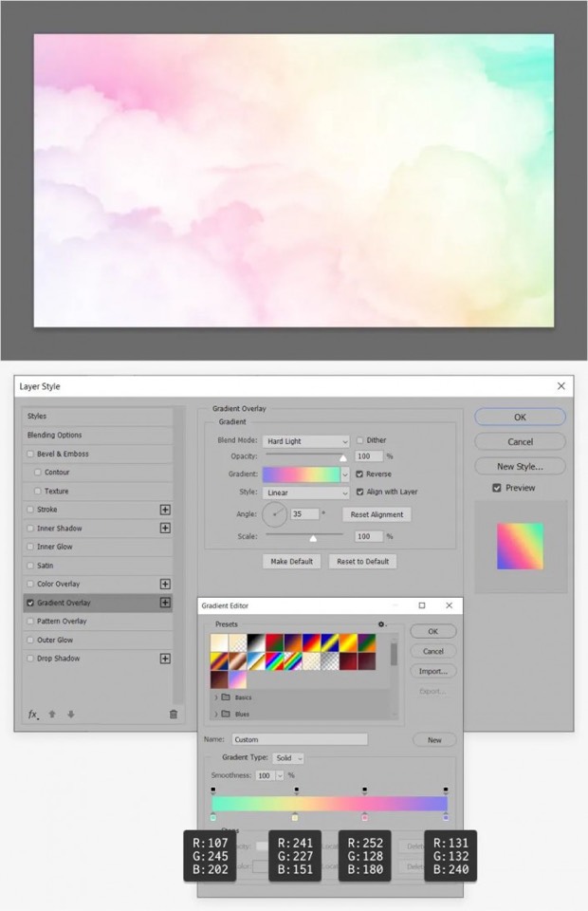Select Blending Options in the styles list
This screenshot has width=588, height=911.
point(54,436)
